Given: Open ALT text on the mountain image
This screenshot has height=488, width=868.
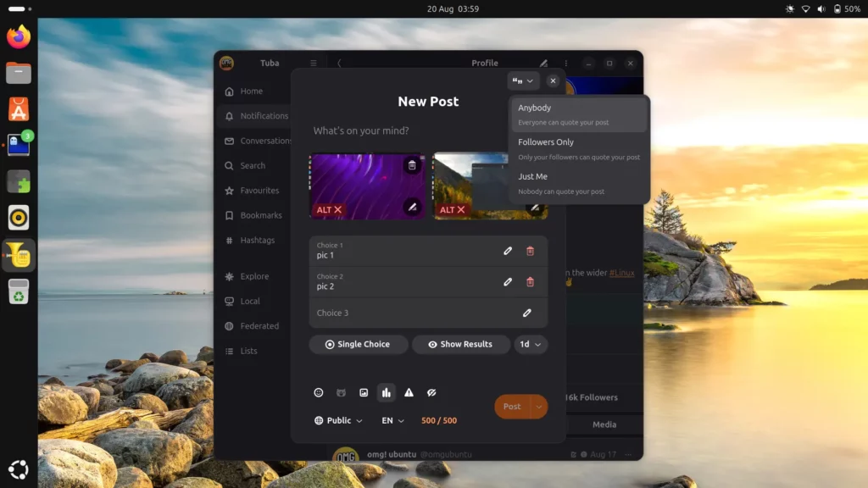Looking at the screenshot, I should click(x=453, y=210).
